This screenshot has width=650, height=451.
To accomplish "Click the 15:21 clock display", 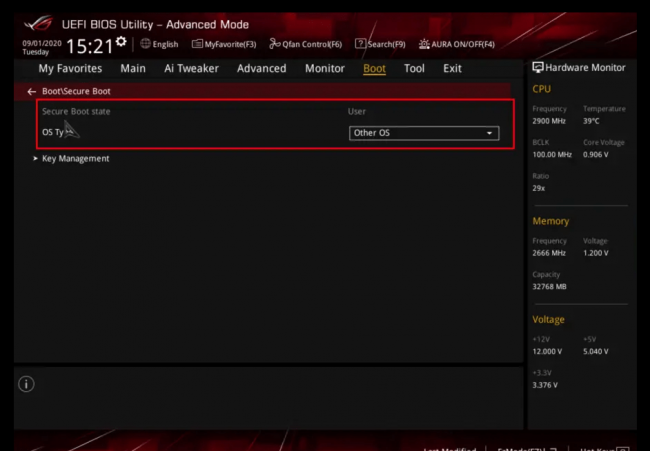I will [90, 46].
